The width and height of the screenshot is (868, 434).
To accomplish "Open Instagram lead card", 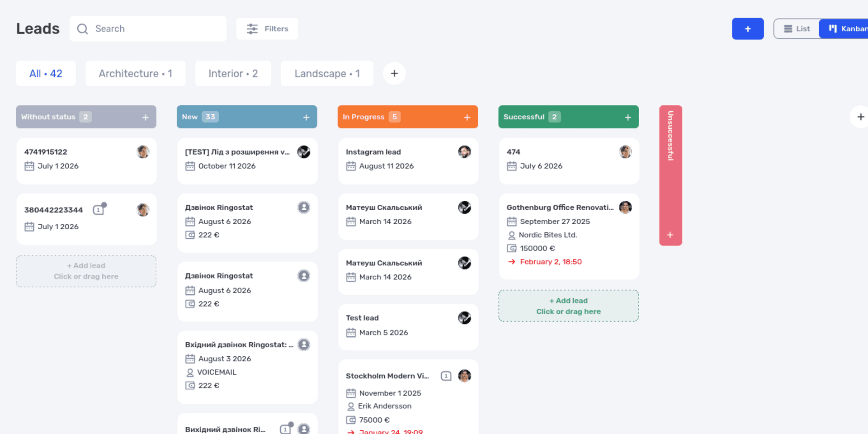I will 408,160.
